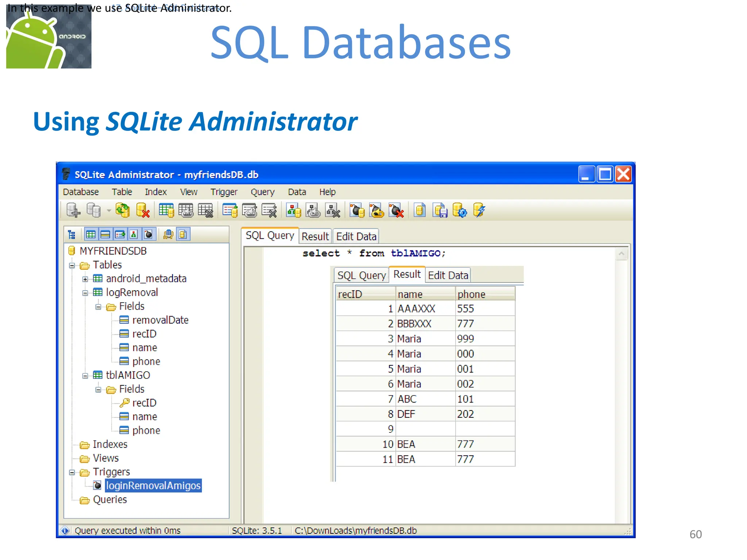
Task: Switch to the upper Edit Data tab
Action: [x=356, y=236]
